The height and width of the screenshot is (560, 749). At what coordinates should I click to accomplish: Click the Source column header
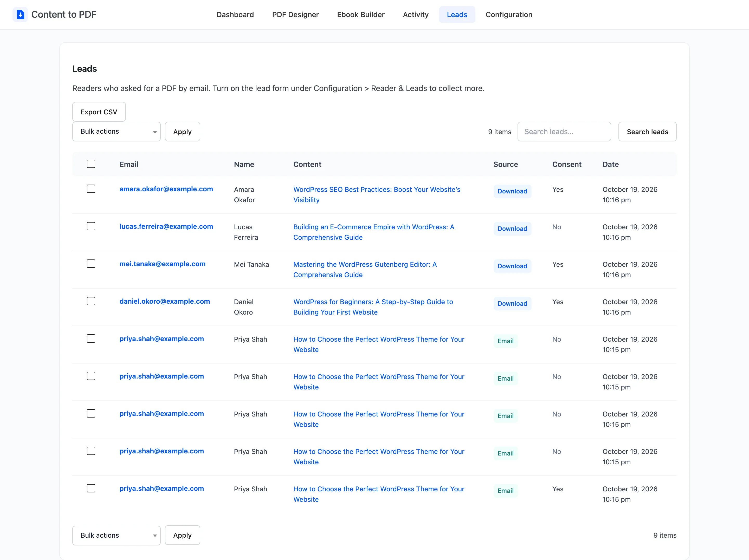pyautogui.click(x=505, y=164)
